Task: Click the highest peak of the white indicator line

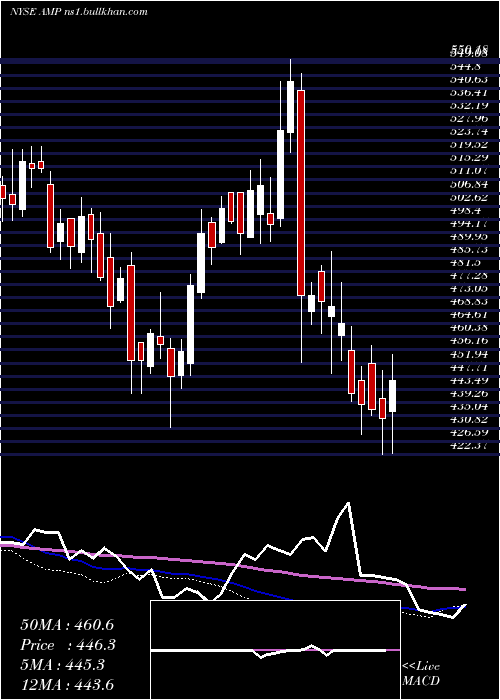Action: [348, 503]
